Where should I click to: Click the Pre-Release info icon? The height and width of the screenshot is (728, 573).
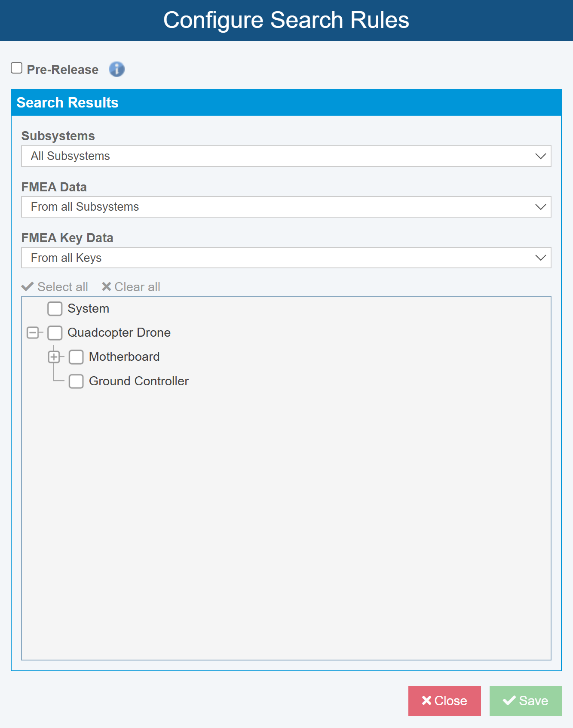[116, 69]
